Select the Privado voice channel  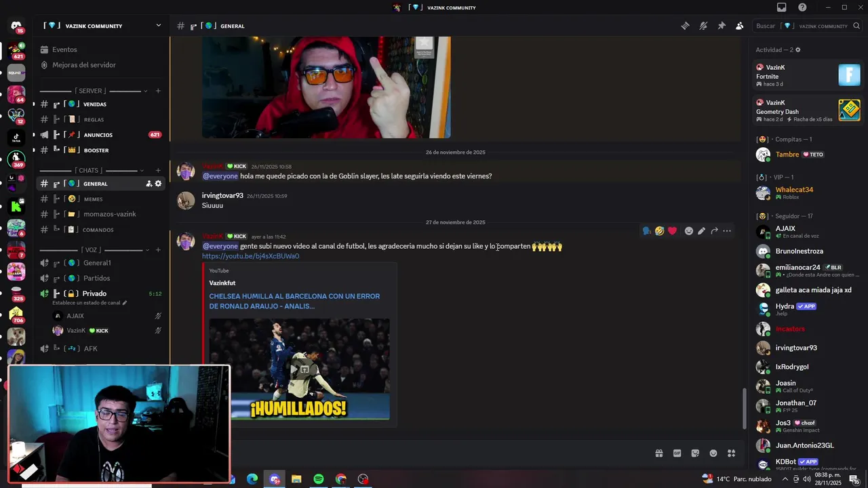tap(94, 293)
